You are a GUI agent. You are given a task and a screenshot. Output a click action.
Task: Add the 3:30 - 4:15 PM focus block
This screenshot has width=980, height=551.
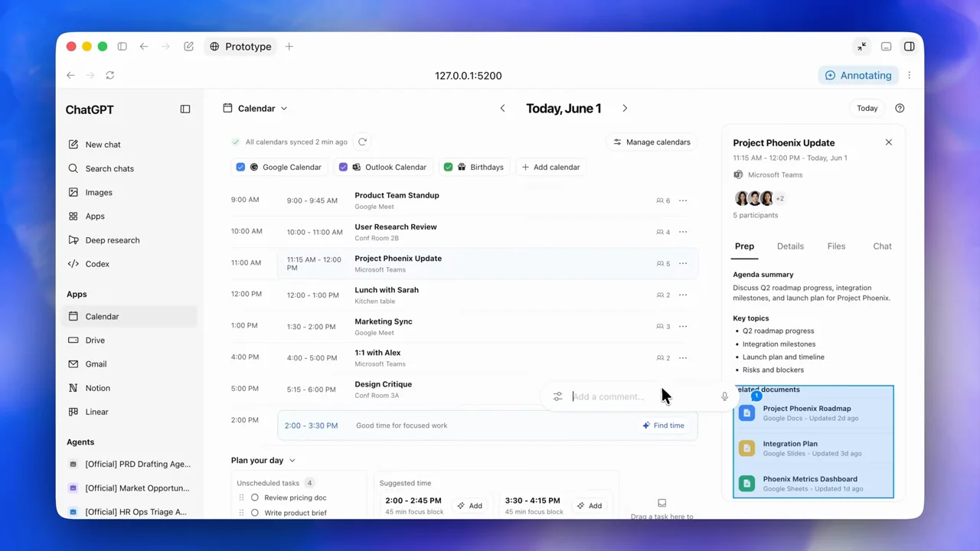coord(589,506)
